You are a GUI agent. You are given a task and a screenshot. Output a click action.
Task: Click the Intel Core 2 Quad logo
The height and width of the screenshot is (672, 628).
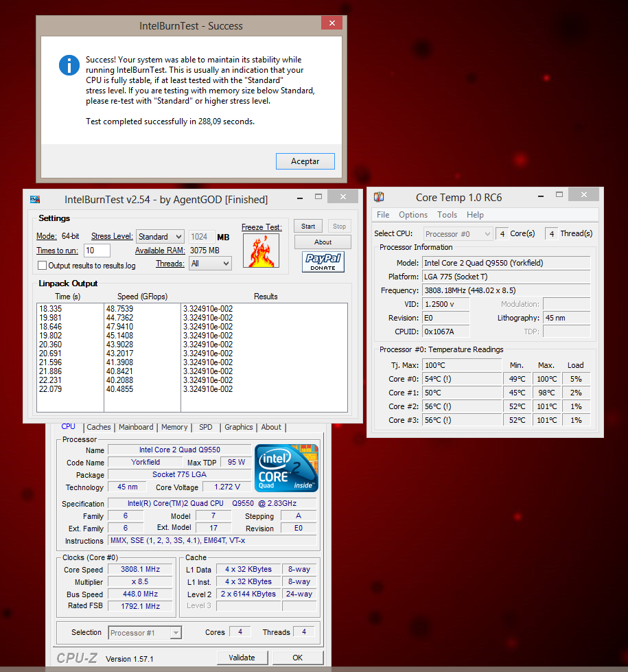[286, 468]
